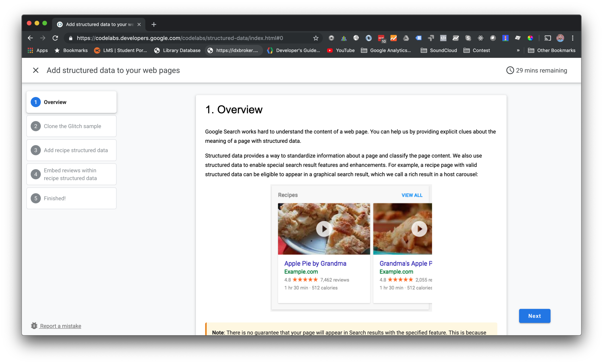Go back using the browser back arrow

point(30,38)
